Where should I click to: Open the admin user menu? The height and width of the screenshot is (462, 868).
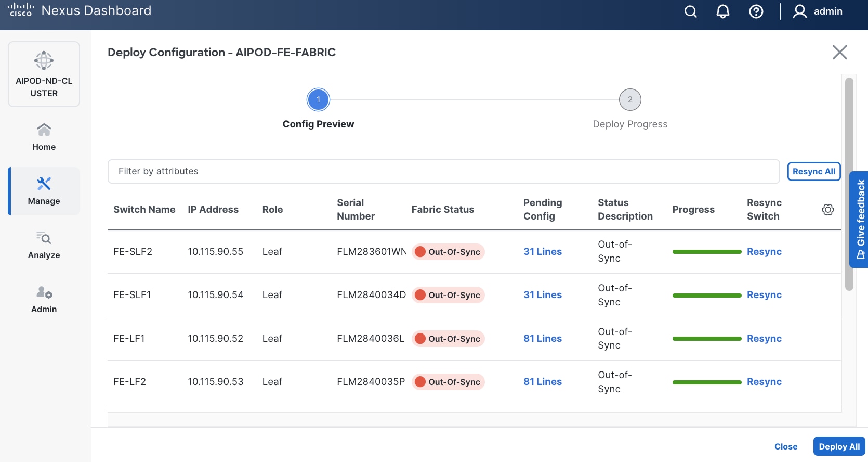818,11
